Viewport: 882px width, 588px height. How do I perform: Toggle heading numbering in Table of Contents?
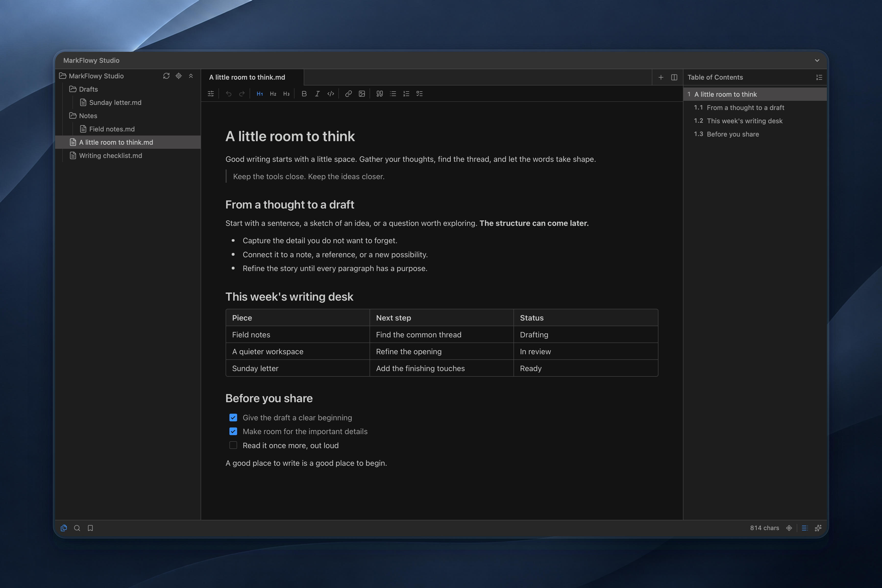819,77
